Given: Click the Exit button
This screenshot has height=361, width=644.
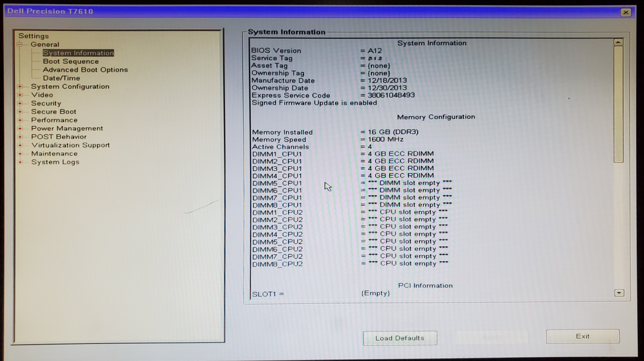Looking at the screenshot, I should tap(583, 336).
